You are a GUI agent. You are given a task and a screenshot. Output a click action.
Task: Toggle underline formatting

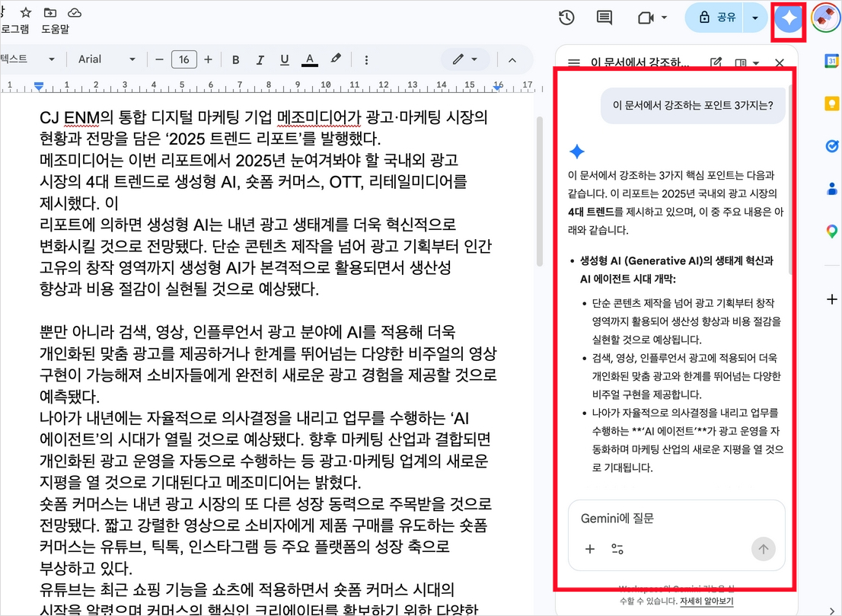284,59
